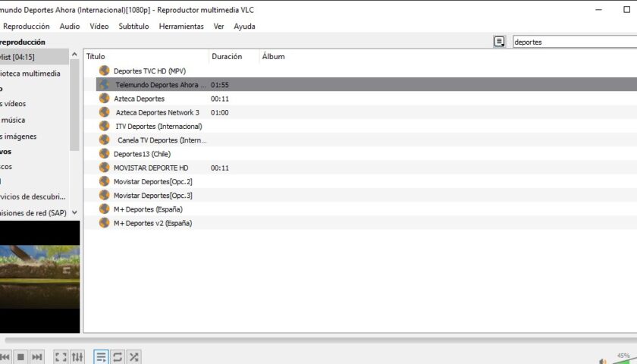Image resolution: width=637 pixels, height=364 pixels.
Task: Select Canela TV Deportes entry
Action: pos(162,140)
